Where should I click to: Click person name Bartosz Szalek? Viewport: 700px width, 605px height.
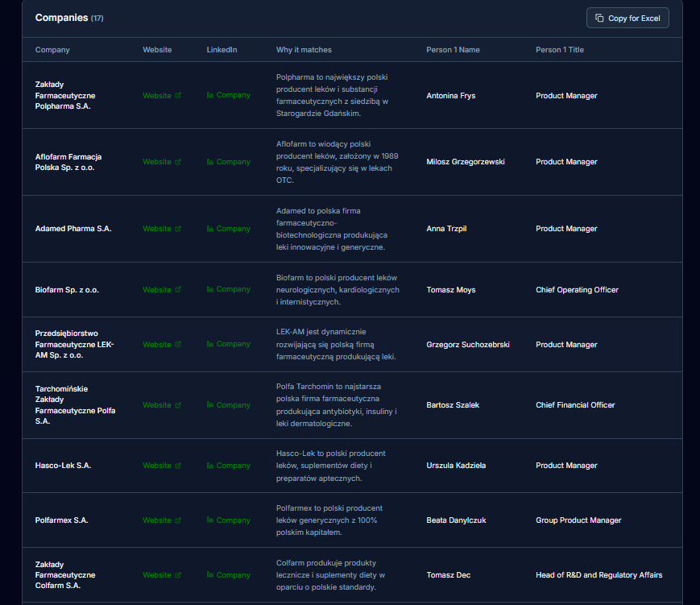(x=452, y=405)
